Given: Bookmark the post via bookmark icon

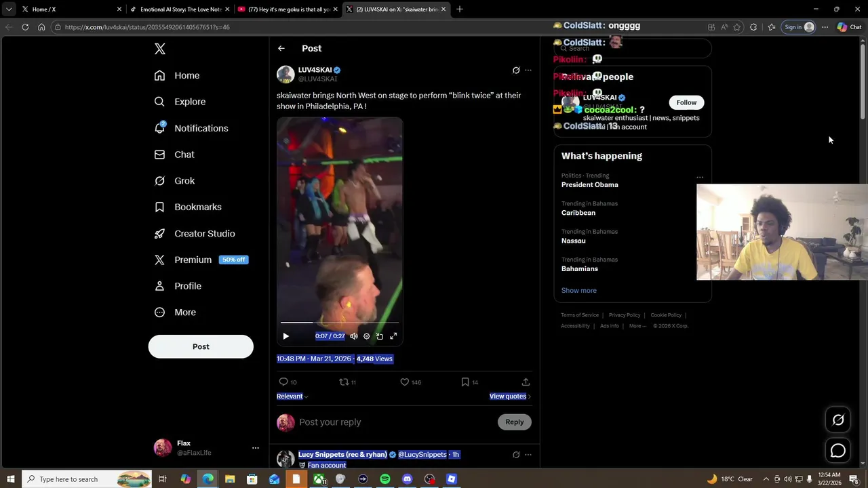Looking at the screenshot, I should pos(465,382).
